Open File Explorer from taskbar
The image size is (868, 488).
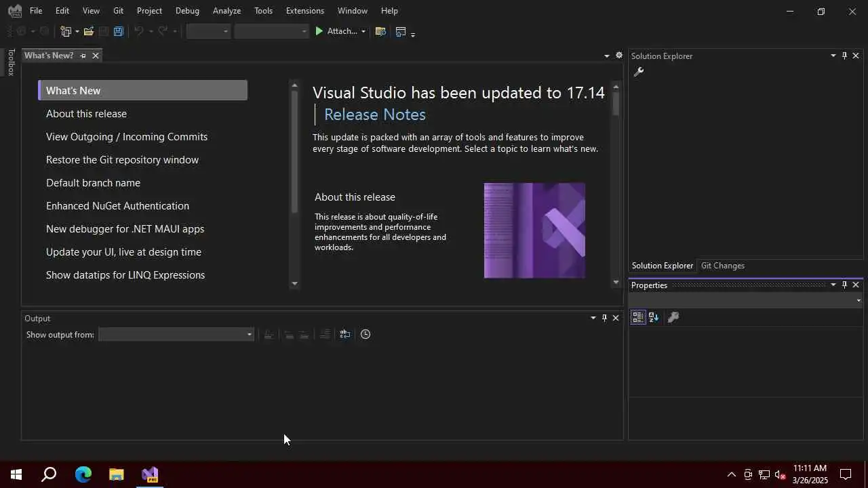coord(117,474)
